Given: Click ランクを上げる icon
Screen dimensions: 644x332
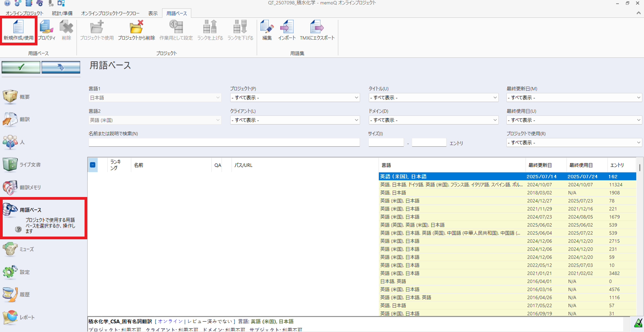Looking at the screenshot, I should (x=210, y=30).
